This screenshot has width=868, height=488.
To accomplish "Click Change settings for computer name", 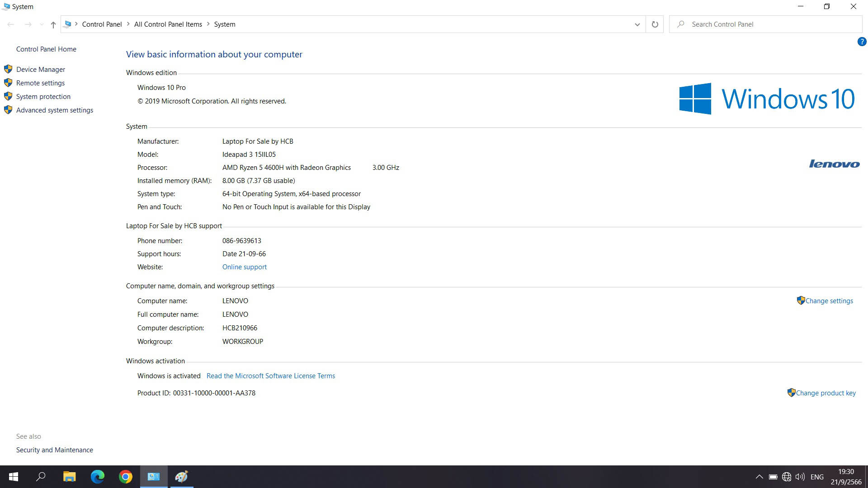I will [829, 301].
